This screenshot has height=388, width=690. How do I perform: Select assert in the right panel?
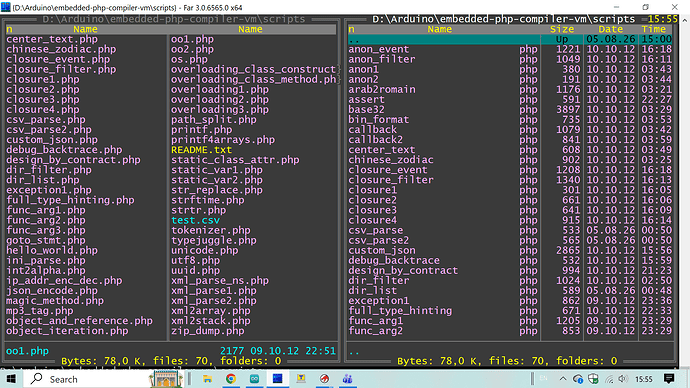point(366,99)
